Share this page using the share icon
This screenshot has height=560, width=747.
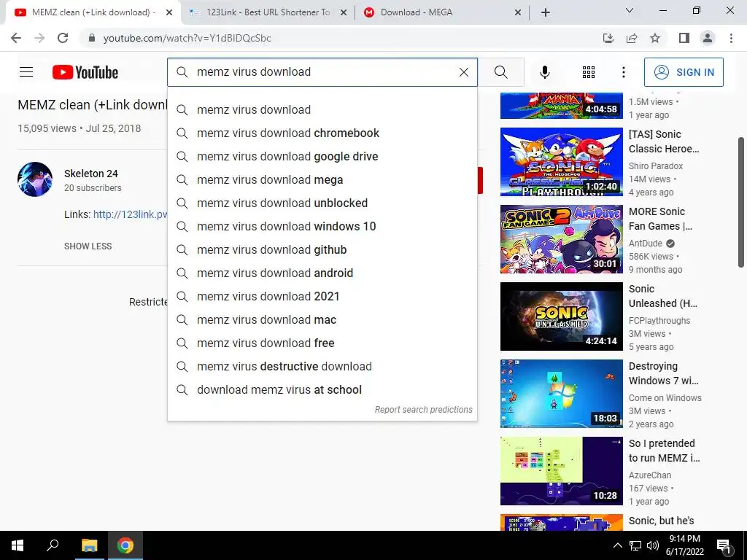(632, 38)
